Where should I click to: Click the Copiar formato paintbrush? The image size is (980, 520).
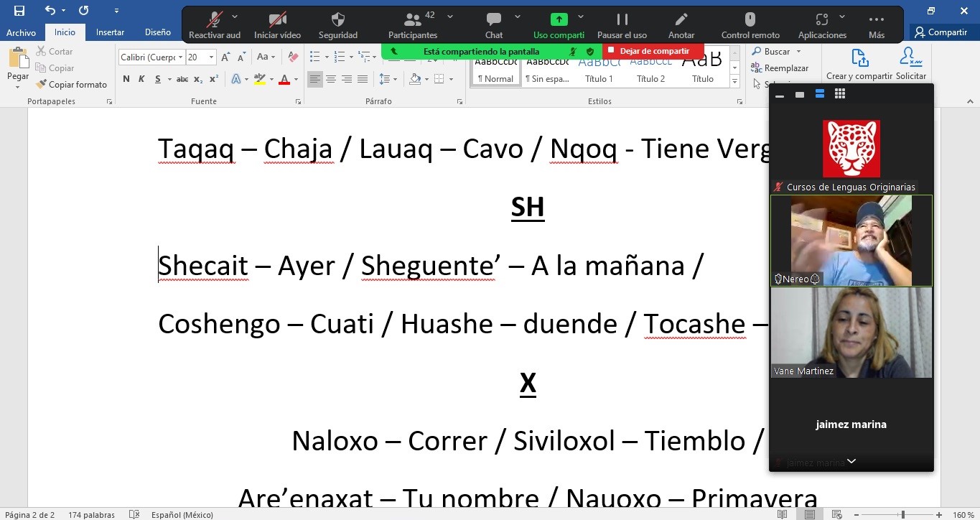tap(71, 85)
